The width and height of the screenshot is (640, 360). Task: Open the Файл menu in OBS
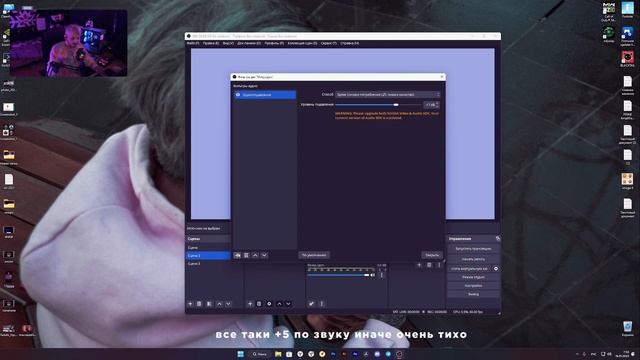pos(193,43)
